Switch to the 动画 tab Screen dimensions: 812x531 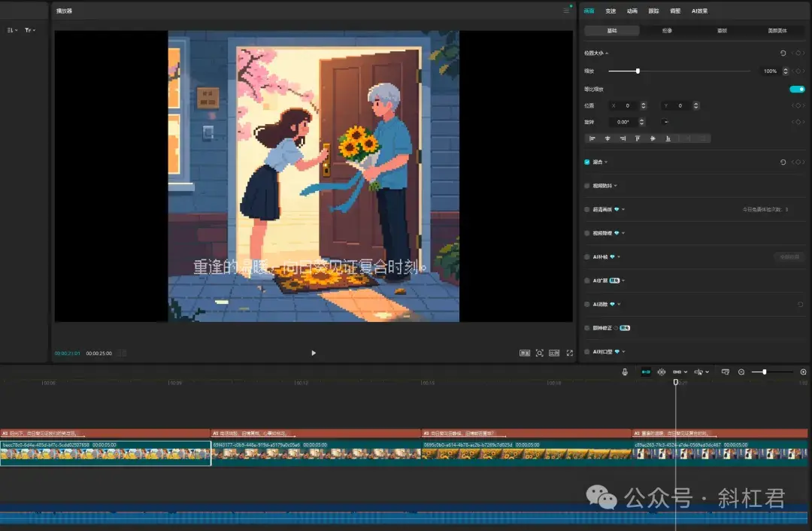(632, 11)
